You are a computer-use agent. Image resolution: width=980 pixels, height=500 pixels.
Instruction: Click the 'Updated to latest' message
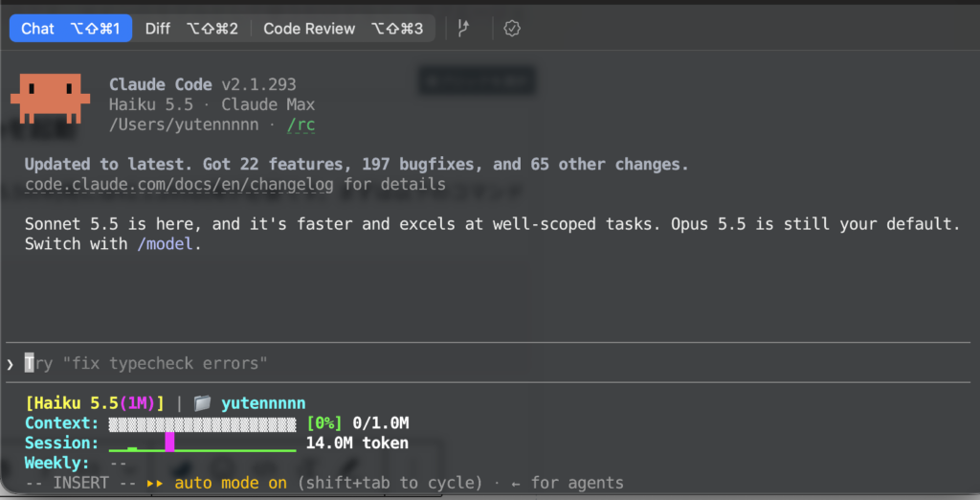[357, 165]
